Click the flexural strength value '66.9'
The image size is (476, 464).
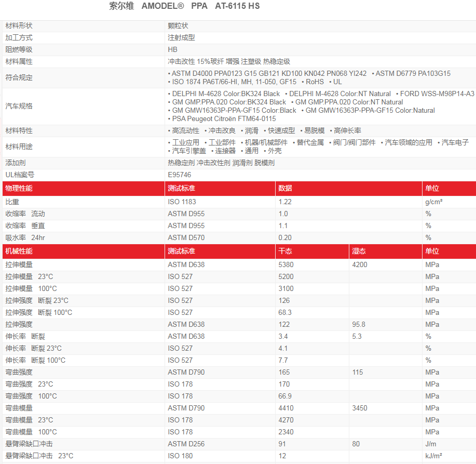click(285, 396)
